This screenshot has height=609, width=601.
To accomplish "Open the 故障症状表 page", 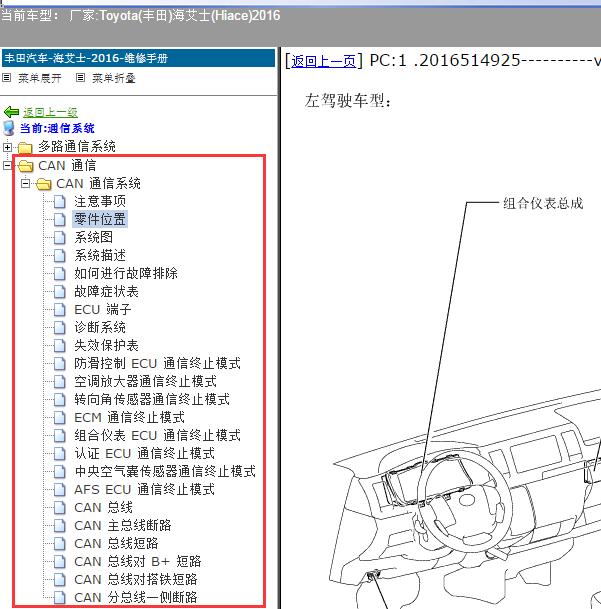I will click(106, 291).
